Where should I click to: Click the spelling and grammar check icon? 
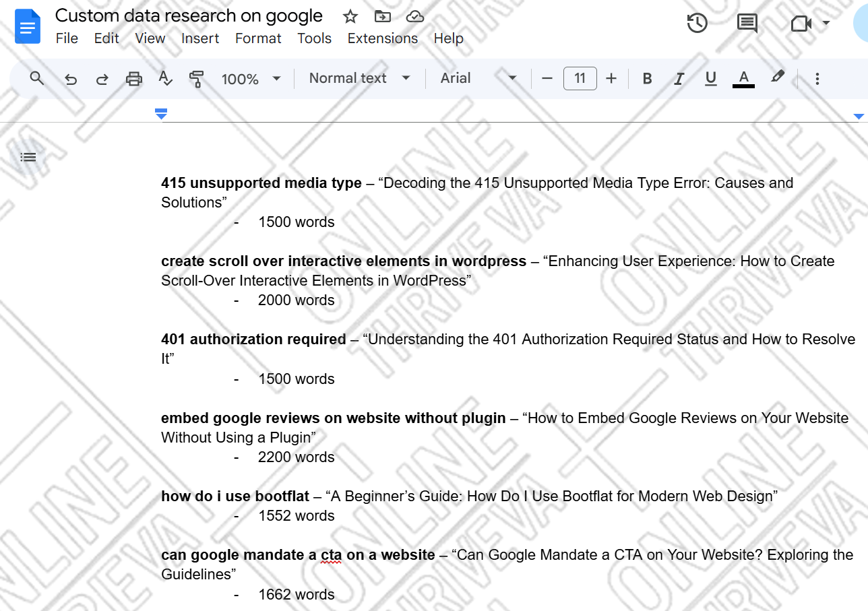click(x=165, y=78)
